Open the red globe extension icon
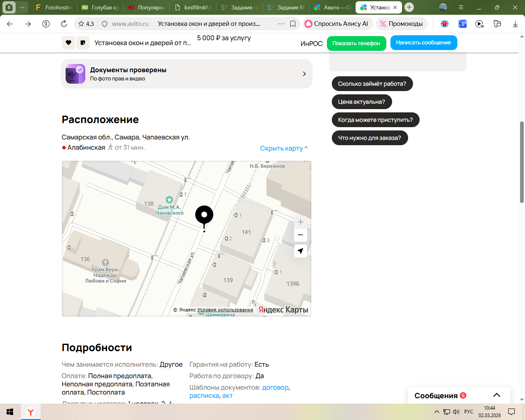The image size is (525, 420). pyautogui.click(x=445, y=24)
